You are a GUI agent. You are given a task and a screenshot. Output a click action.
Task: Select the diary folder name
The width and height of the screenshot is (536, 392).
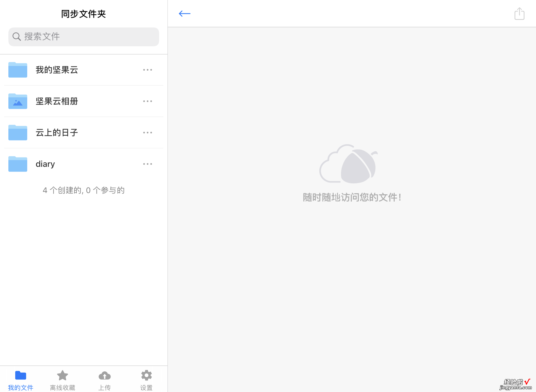coord(45,164)
